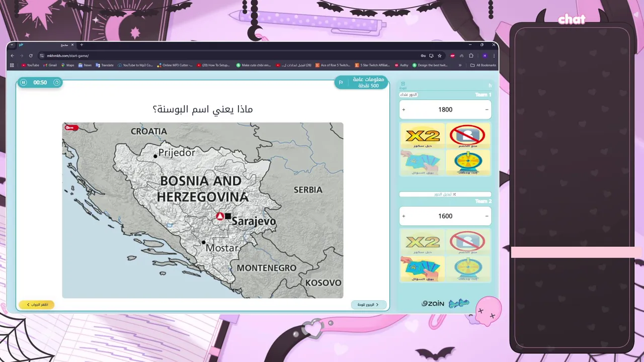Open the Chrome apps grid icon
The image size is (644, 362).
click(x=12, y=65)
